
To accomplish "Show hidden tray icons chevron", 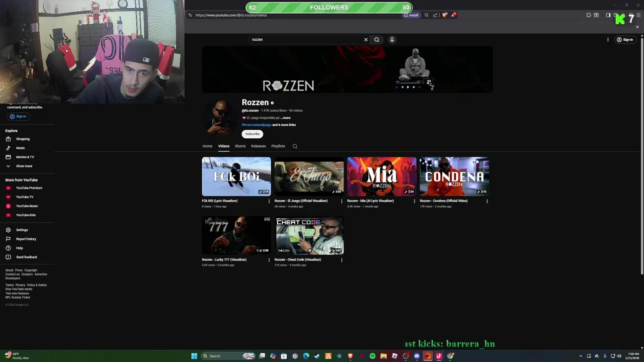I will [581, 356].
